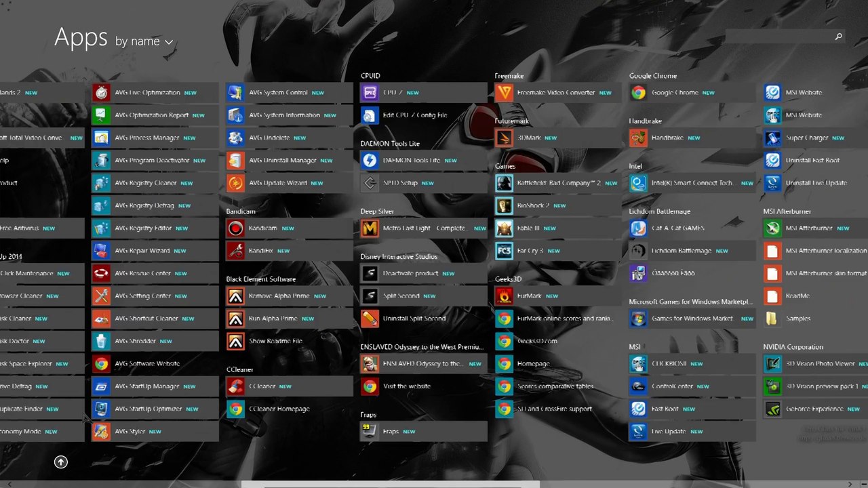Click the 'SPTD Setup' label
This screenshot has width=868, height=488.
(x=400, y=183)
